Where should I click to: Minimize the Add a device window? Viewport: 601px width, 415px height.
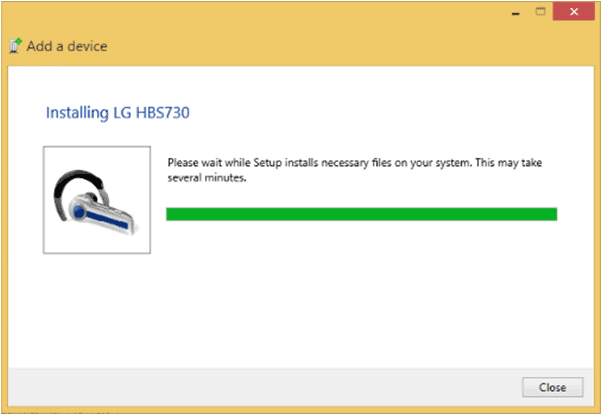516,13
